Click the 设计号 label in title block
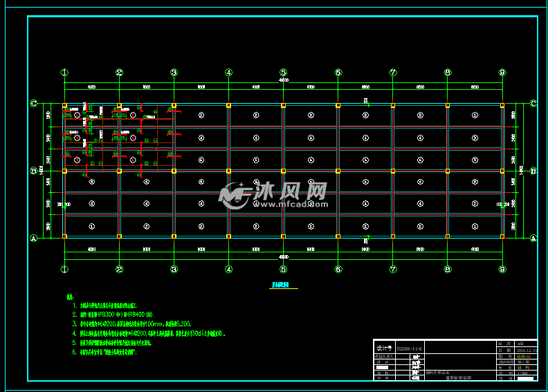This screenshot has height=392, width=548. (383, 347)
